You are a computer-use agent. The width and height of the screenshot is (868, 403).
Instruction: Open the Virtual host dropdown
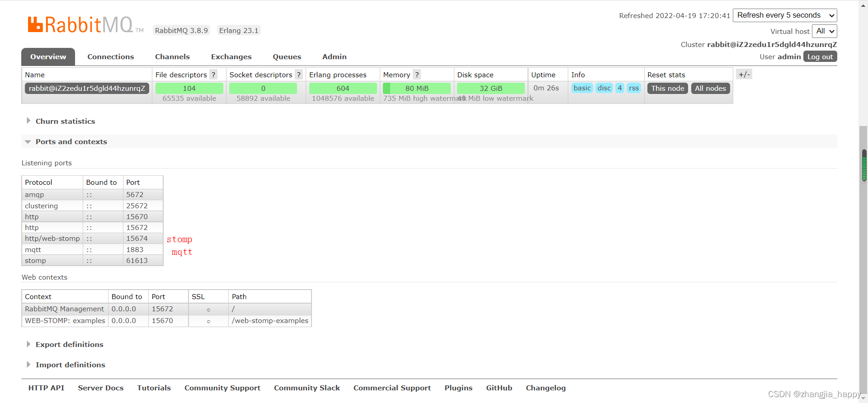pos(825,31)
